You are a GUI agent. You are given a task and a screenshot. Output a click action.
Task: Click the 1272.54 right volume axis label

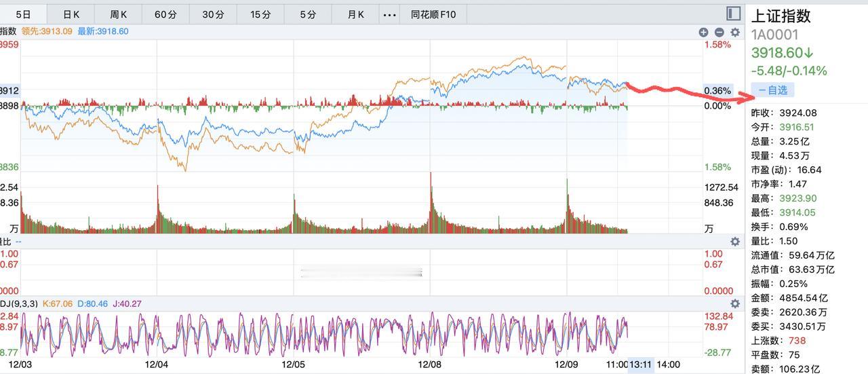click(x=722, y=187)
